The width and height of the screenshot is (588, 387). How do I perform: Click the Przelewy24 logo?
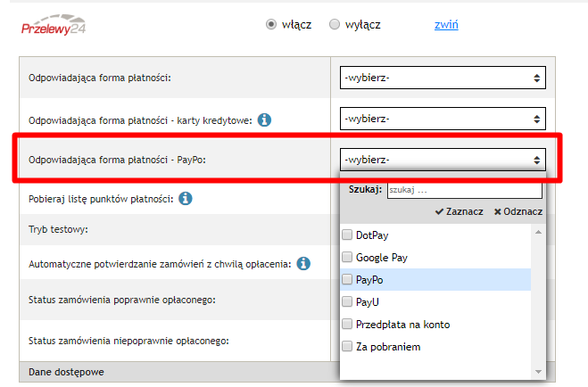tap(55, 25)
